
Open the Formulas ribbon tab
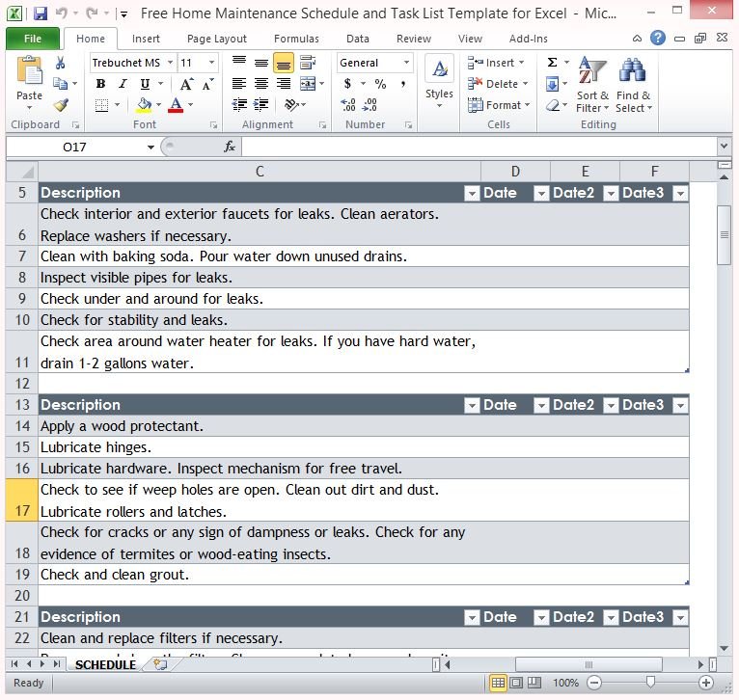296,39
